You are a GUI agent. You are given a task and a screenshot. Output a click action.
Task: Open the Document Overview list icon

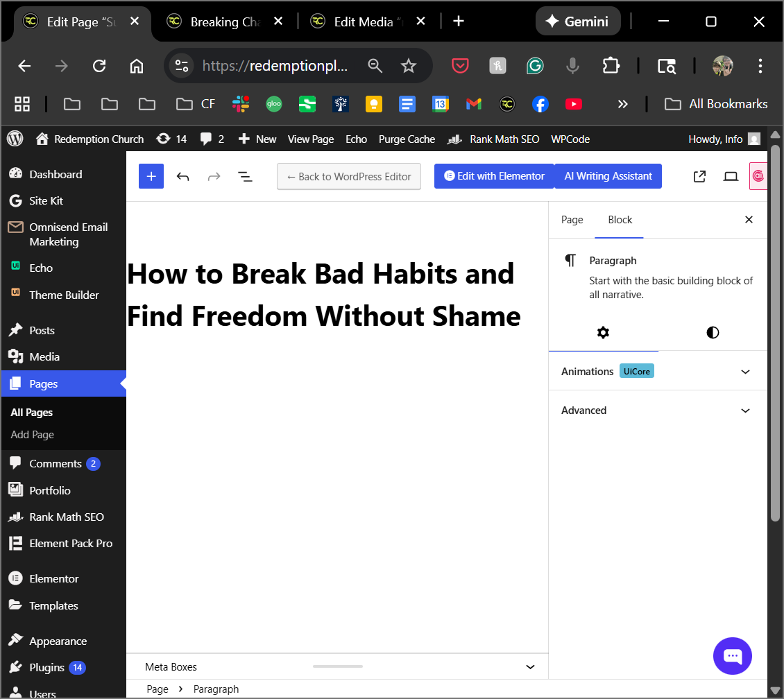[x=245, y=176]
